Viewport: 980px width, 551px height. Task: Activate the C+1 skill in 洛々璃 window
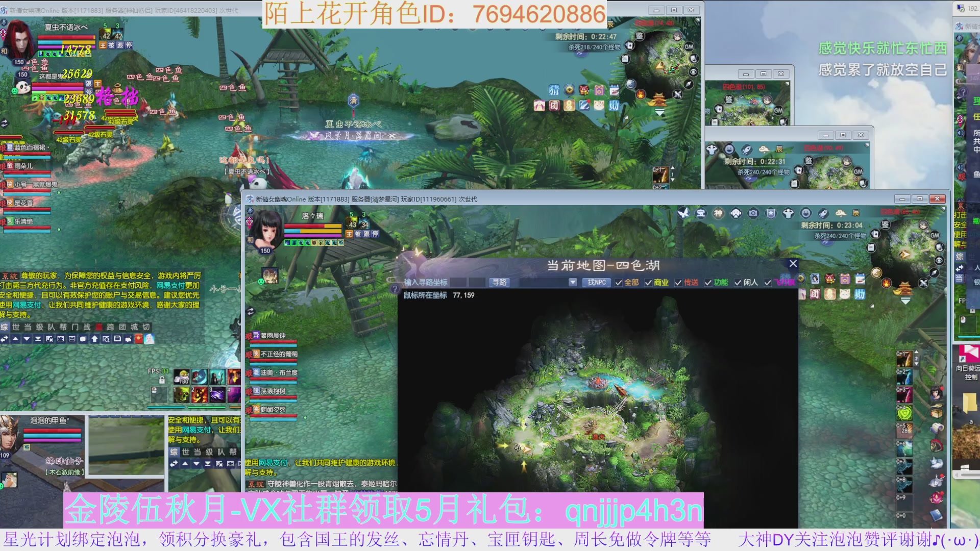[x=904, y=359]
